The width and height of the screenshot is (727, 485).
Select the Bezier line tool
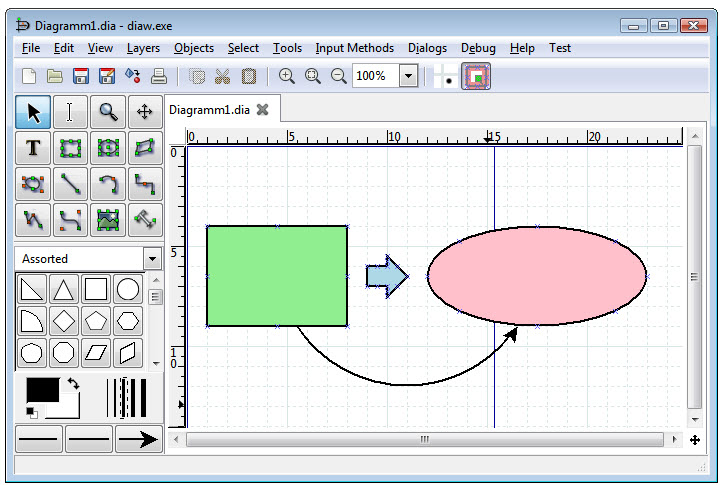tap(70, 220)
